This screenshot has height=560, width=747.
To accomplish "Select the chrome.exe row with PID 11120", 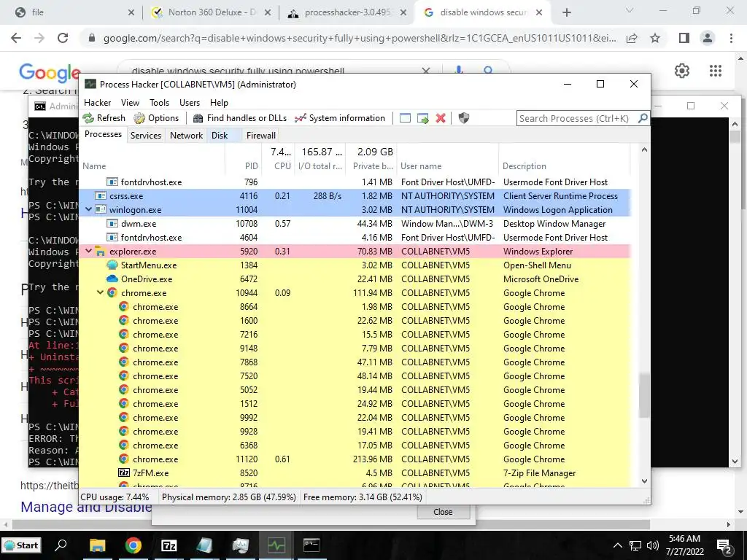I will (x=355, y=459).
